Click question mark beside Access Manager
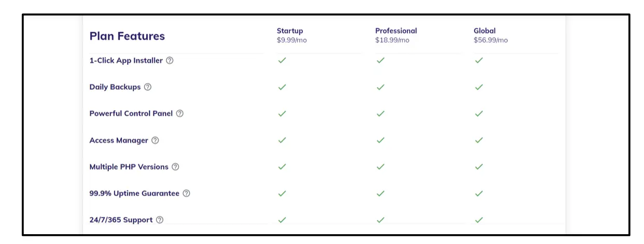The width and height of the screenshot is (644, 244). click(x=155, y=140)
